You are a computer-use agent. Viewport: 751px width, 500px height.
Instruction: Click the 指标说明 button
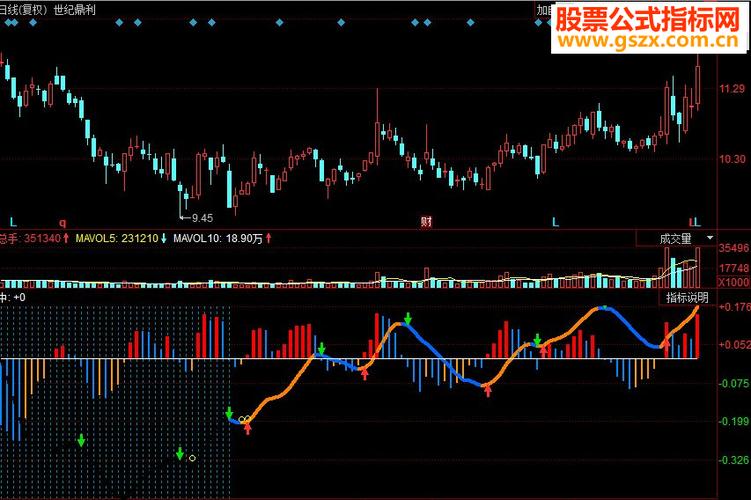tap(687, 298)
